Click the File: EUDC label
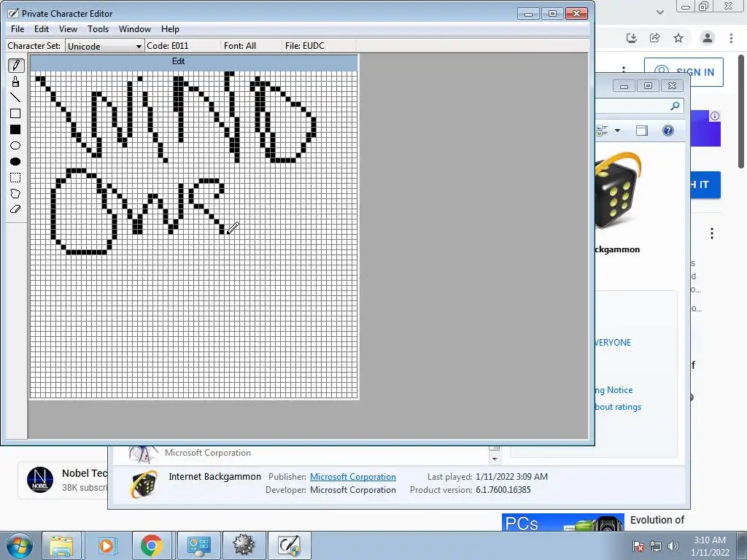This screenshot has width=747, height=560. point(304,46)
